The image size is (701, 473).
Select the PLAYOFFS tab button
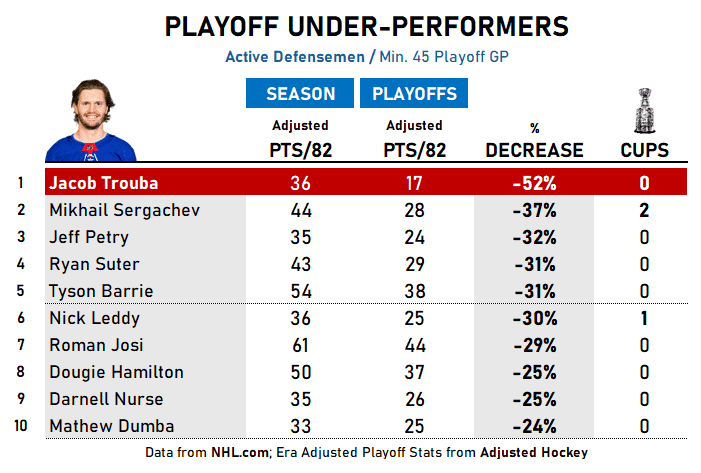(x=414, y=94)
